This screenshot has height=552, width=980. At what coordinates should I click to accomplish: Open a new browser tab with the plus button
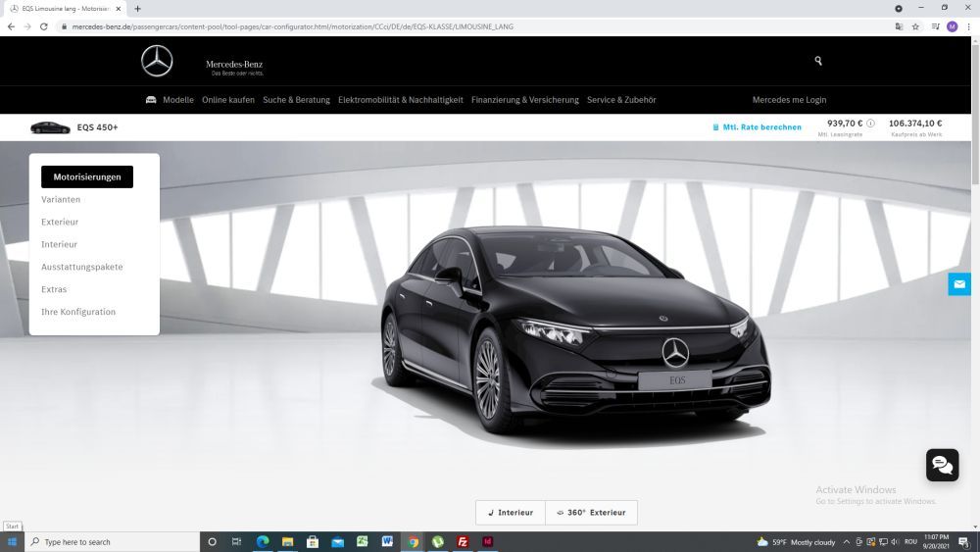(137, 9)
